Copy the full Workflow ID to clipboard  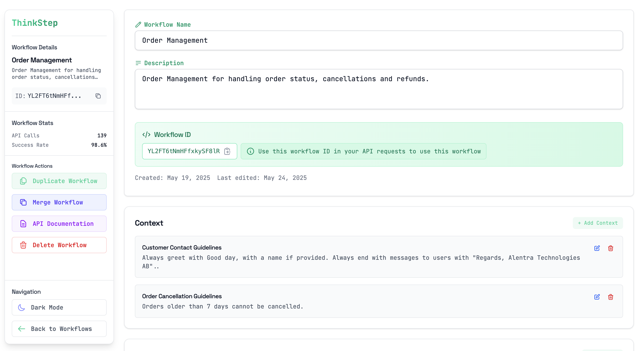[227, 151]
